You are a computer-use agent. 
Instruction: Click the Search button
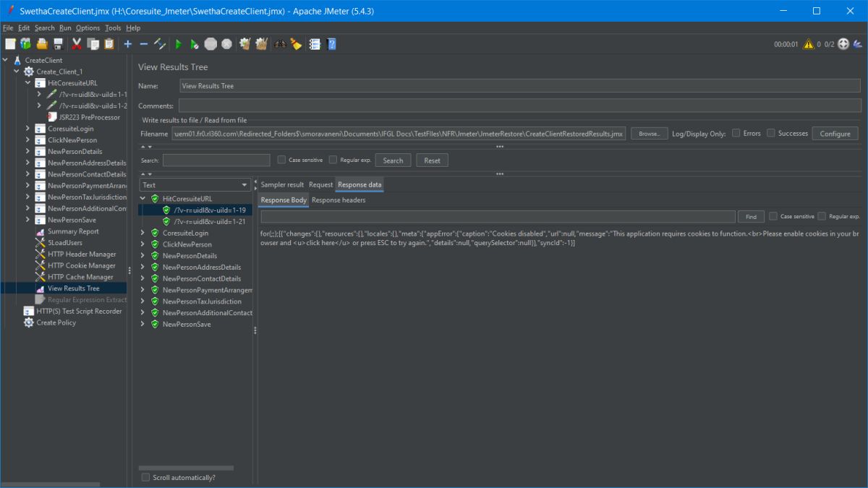tap(393, 160)
